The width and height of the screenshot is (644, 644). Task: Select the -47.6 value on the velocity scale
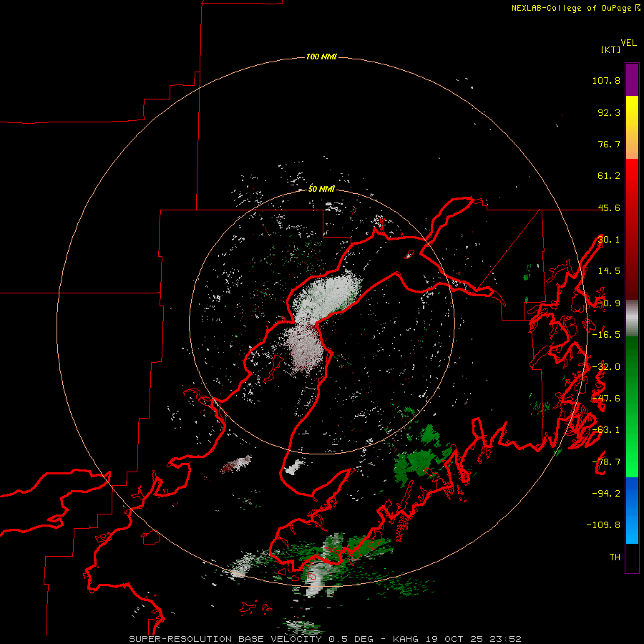(606, 399)
